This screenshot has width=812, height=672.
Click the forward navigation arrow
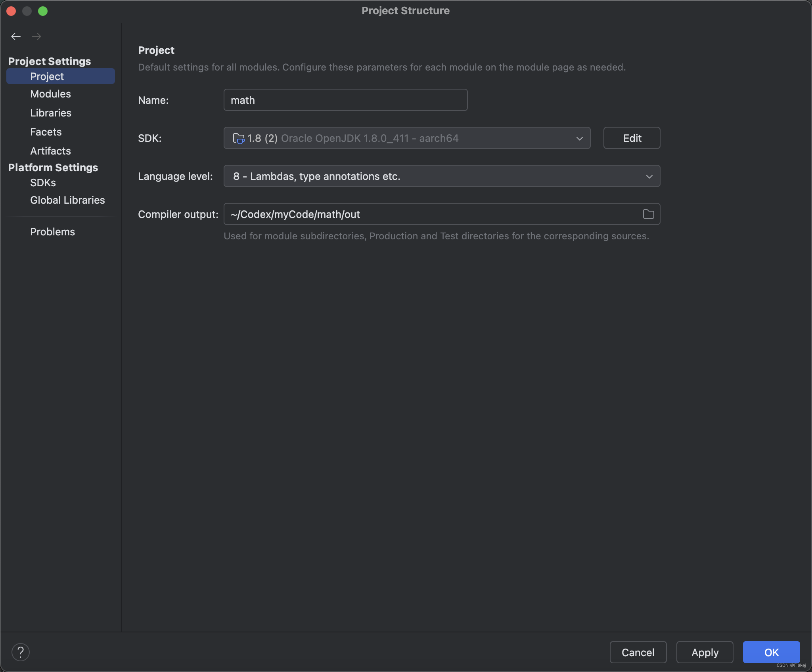[x=36, y=36]
